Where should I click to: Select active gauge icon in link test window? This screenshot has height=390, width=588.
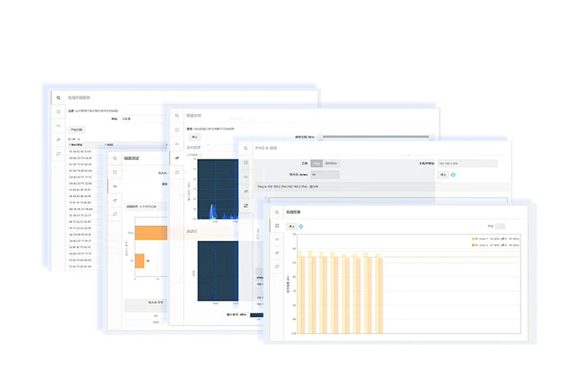click(114, 186)
